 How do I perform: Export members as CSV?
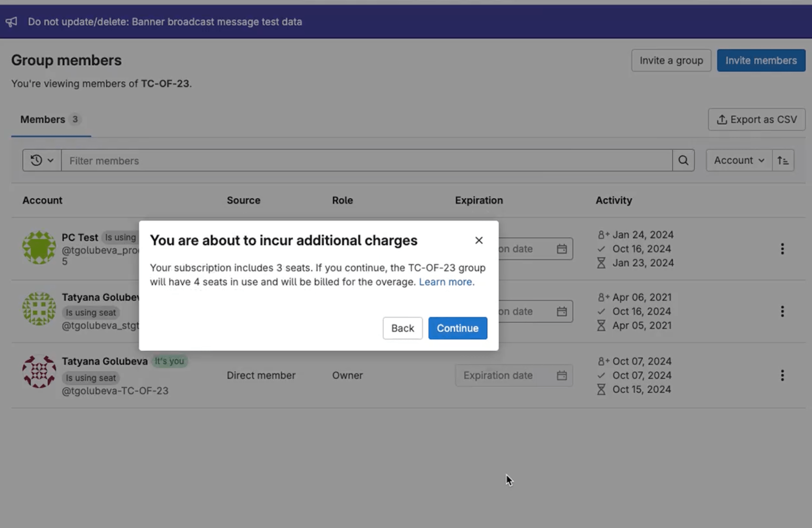point(756,119)
